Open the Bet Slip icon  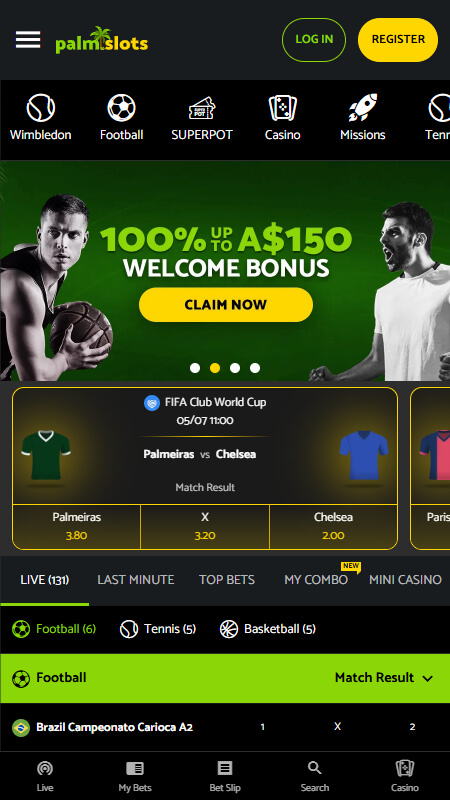(x=225, y=768)
